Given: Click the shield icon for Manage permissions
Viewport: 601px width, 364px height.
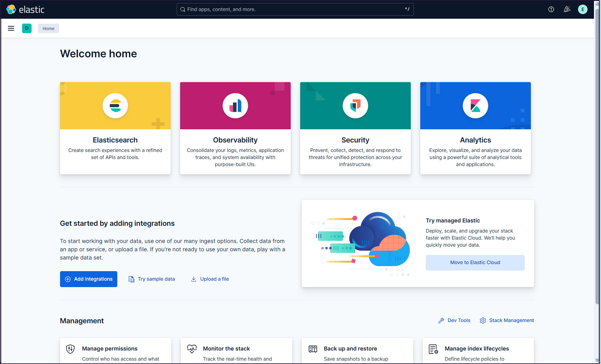Looking at the screenshot, I should pos(70,349).
